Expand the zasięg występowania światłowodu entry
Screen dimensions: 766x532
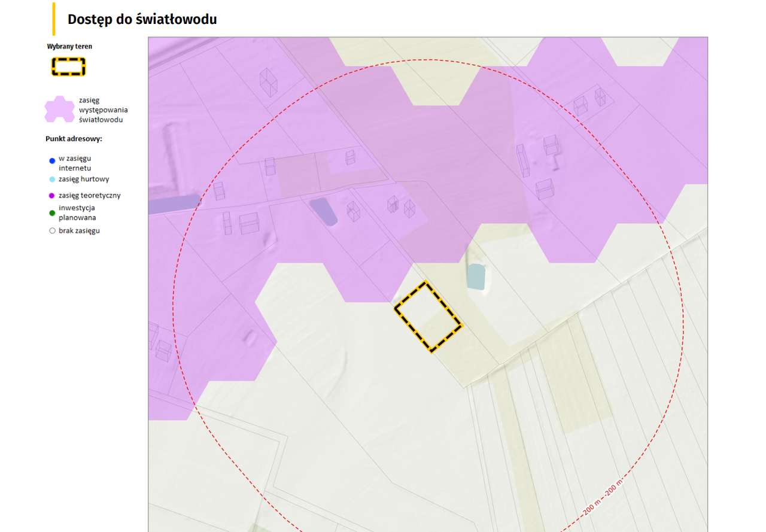pyautogui.click(x=102, y=110)
